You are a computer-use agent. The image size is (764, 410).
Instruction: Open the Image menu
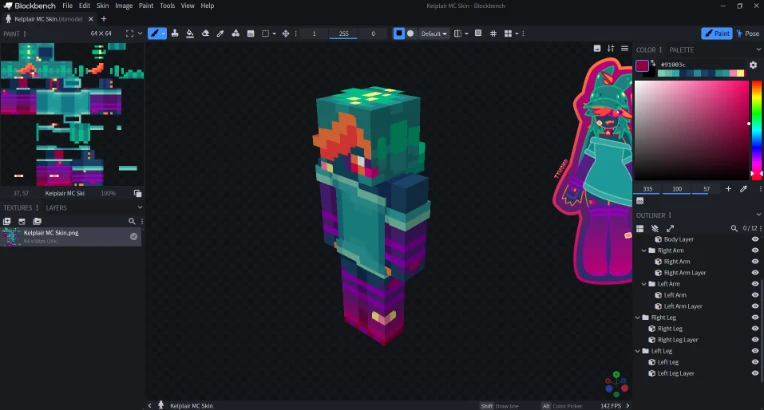coord(124,6)
